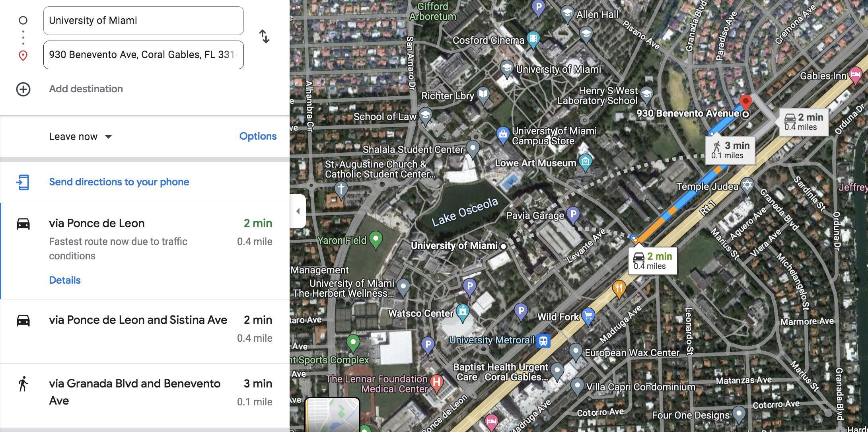
Task: Click the send to phone icon
Action: [23, 182]
